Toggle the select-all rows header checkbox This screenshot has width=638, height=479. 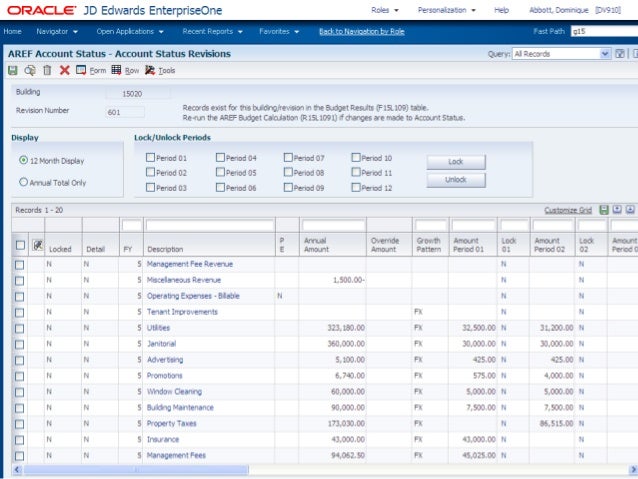(x=20, y=245)
